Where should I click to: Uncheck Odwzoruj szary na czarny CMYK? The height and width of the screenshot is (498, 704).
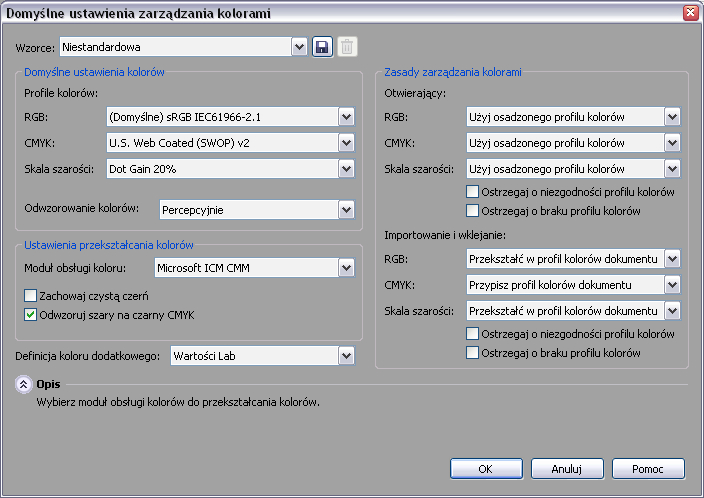click(x=30, y=315)
